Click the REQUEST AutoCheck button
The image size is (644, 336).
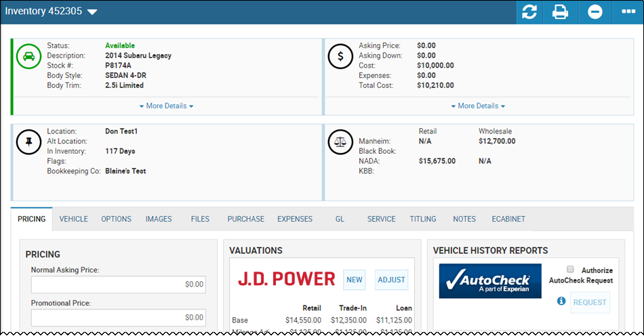(590, 302)
